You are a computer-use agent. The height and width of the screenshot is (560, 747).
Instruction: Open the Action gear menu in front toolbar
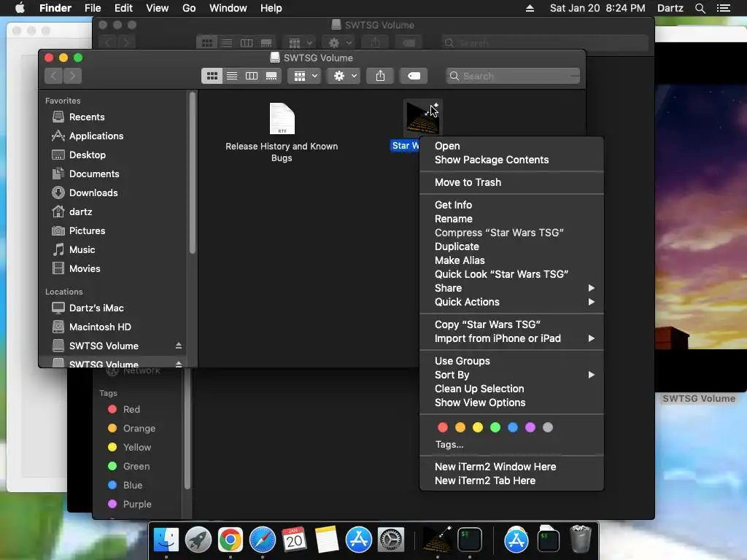click(x=344, y=76)
